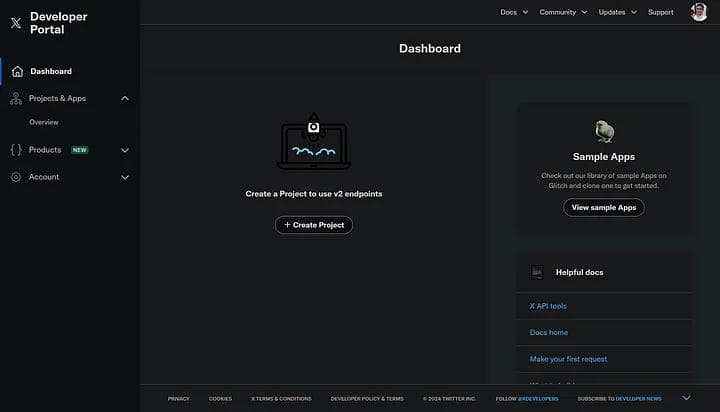Image resolution: width=720 pixels, height=412 pixels.
Task: Click the Create Project button
Action: (x=314, y=225)
